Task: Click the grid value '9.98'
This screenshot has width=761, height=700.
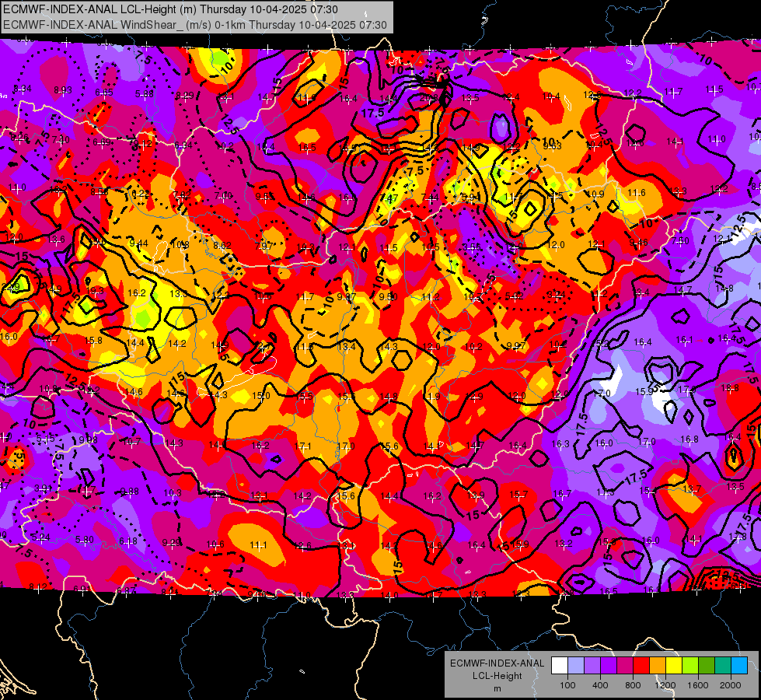Action: (89, 440)
